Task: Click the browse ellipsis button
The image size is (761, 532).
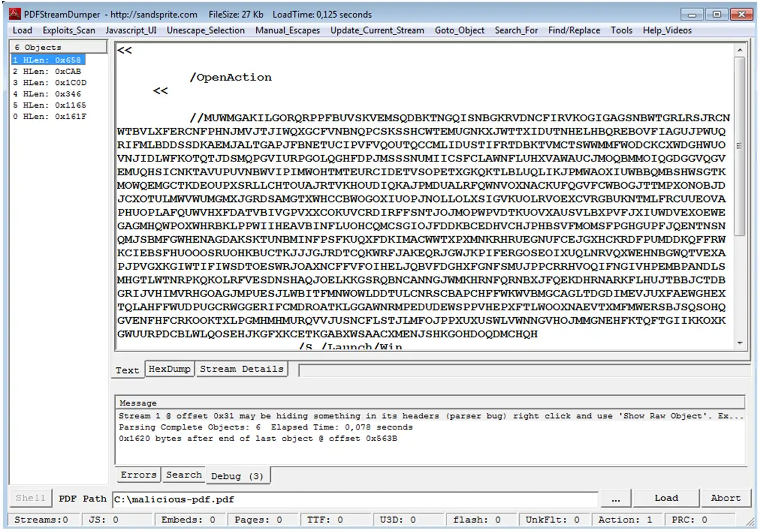Action: 616,499
